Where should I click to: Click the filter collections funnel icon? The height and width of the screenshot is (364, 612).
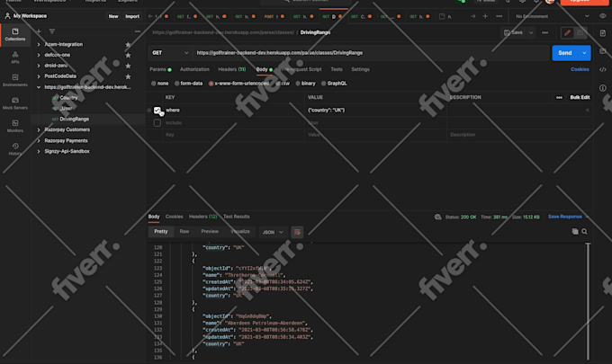tap(52, 31)
